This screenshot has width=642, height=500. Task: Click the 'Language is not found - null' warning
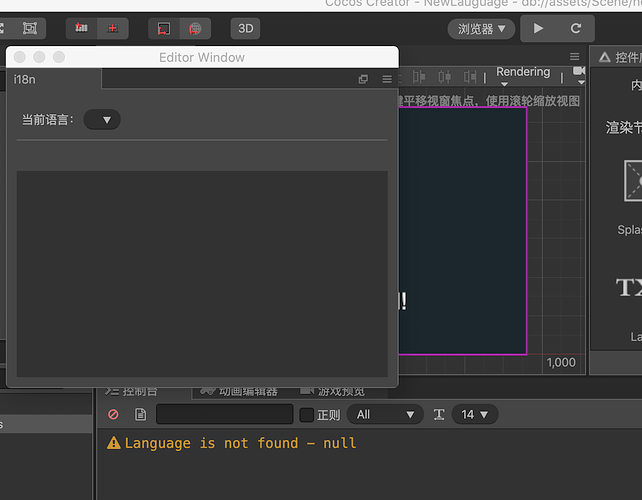pos(240,443)
